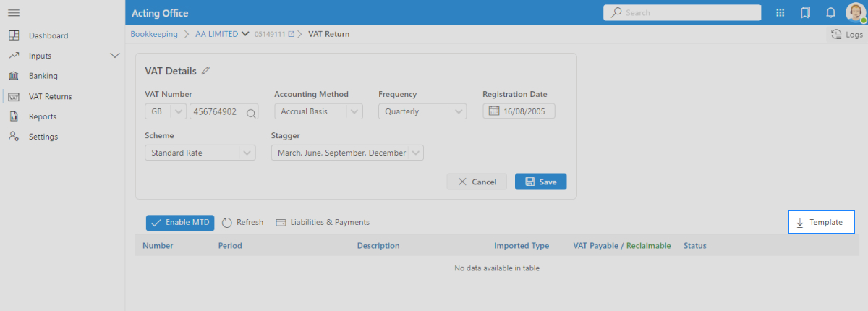This screenshot has width=868, height=311.
Task: Open the apps grid icon
Action: [780, 13]
